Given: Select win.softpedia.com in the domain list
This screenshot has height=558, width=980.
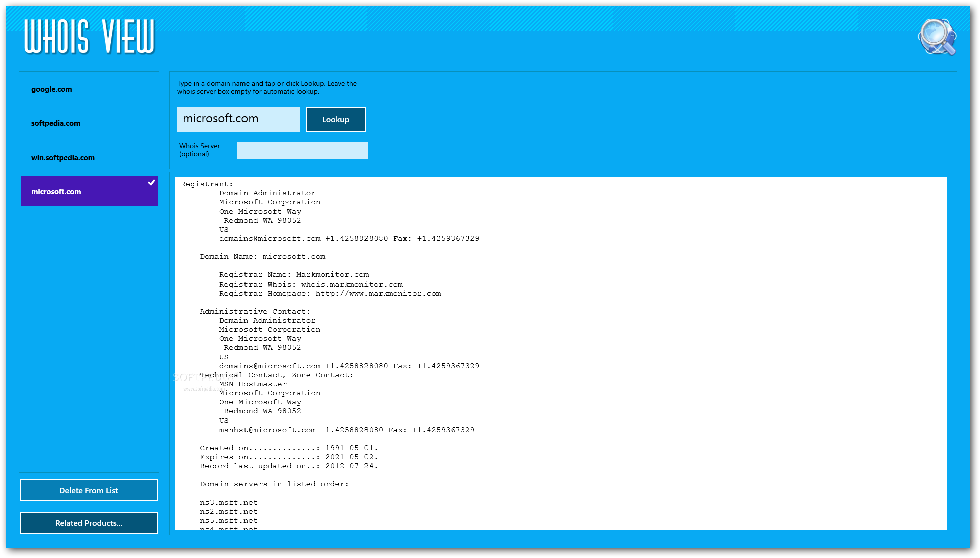Looking at the screenshot, I should click(x=89, y=158).
